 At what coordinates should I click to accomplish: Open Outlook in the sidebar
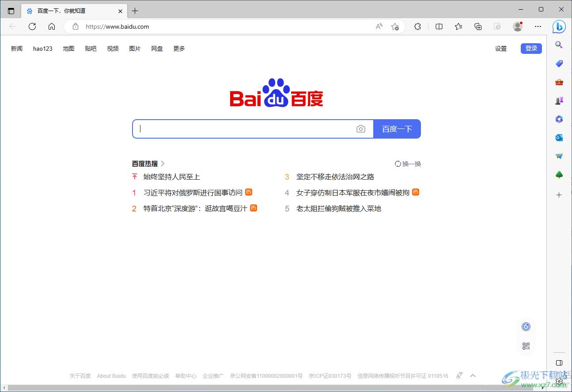pyautogui.click(x=559, y=138)
